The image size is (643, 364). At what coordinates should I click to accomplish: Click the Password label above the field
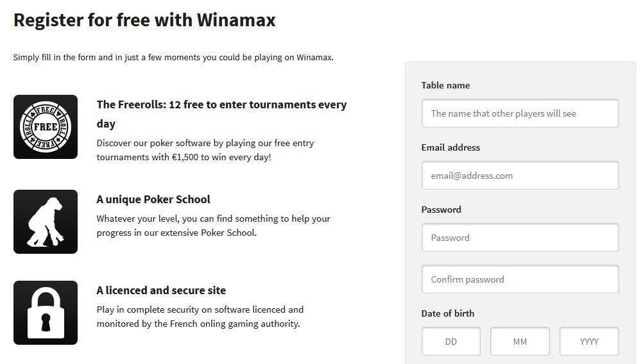coord(441,210)
